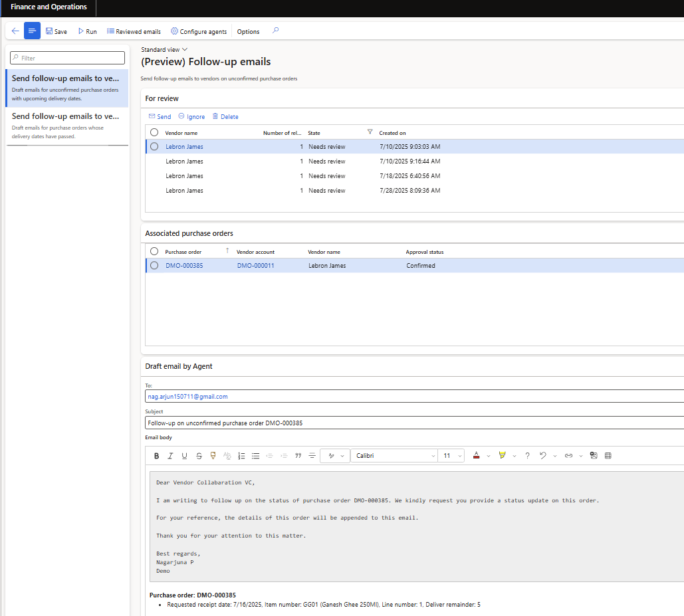Undo last edit in email editor

coord(543,456)
